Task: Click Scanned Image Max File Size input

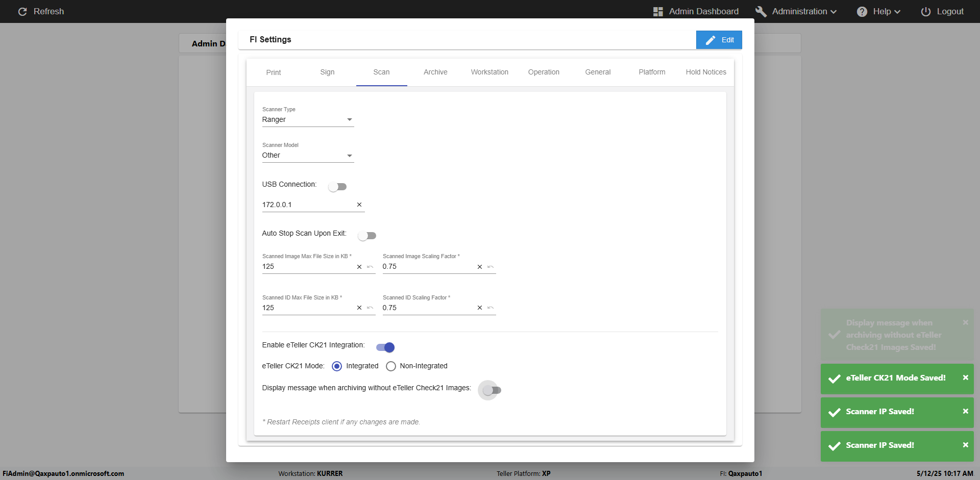Action: tap(308, 267)
